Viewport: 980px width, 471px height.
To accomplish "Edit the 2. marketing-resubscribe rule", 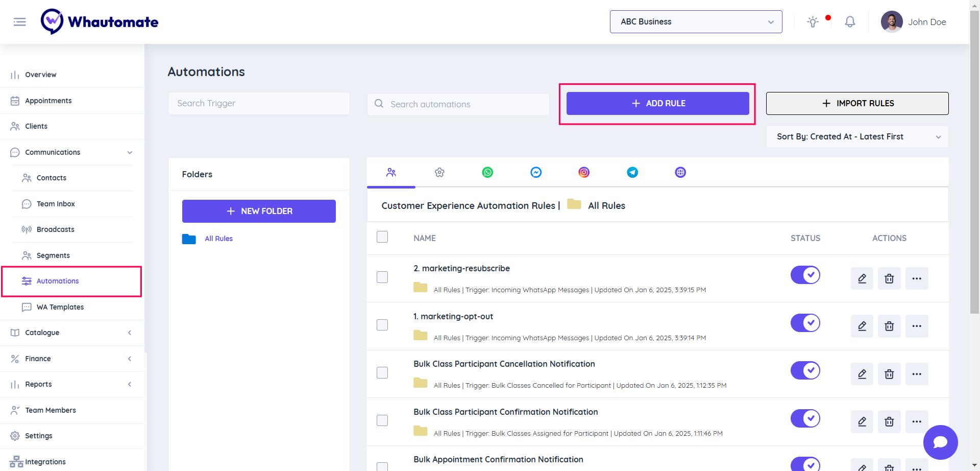I will tap(862, 278).
